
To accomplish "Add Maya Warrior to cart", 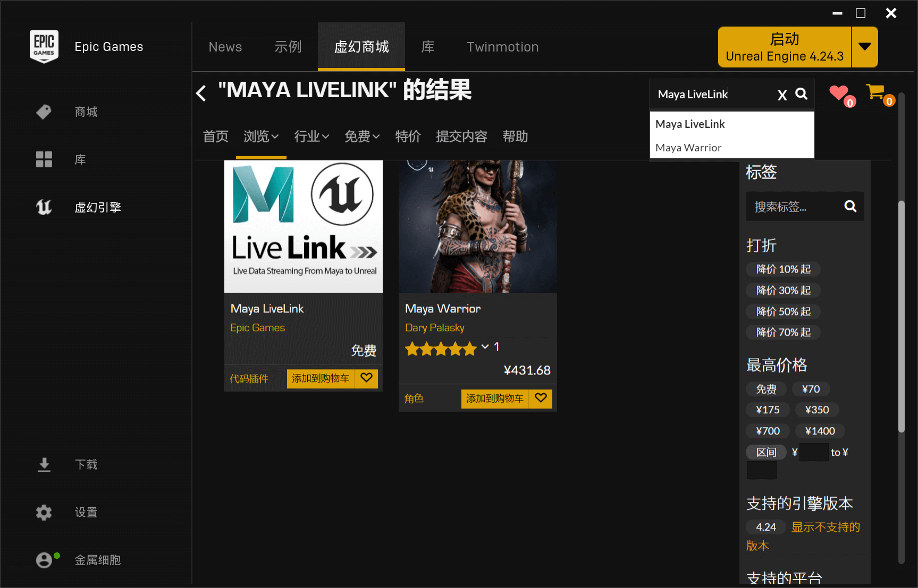I will pyautogui.click(x=495, y=398).
